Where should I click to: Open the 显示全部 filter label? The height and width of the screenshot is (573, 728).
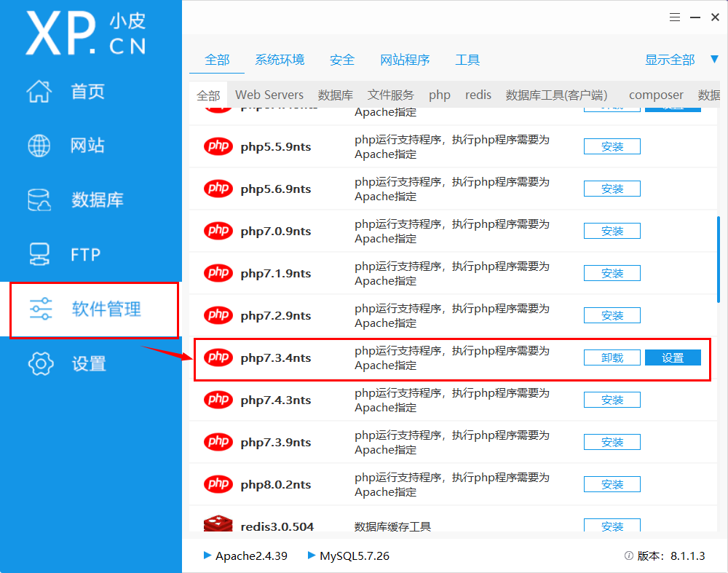click(x=670, y=60)
